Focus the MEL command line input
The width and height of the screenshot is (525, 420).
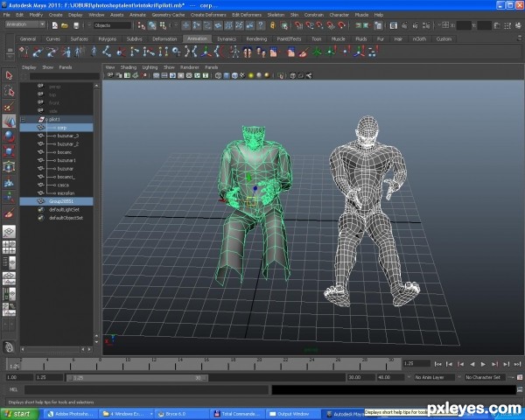146,389
